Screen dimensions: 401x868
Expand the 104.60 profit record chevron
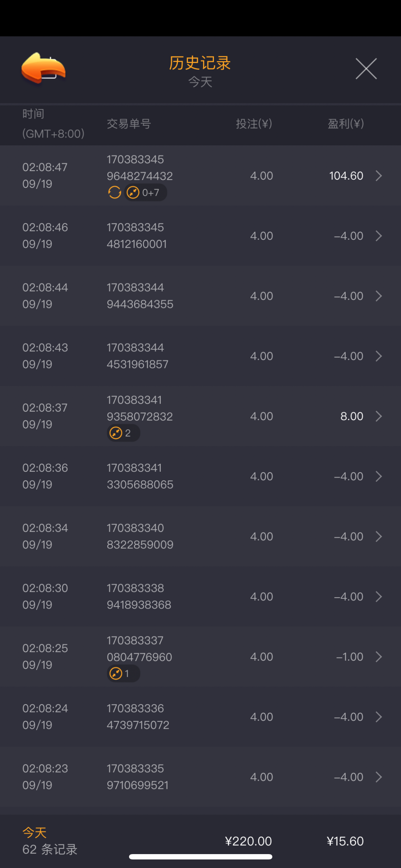pos(379,176)
